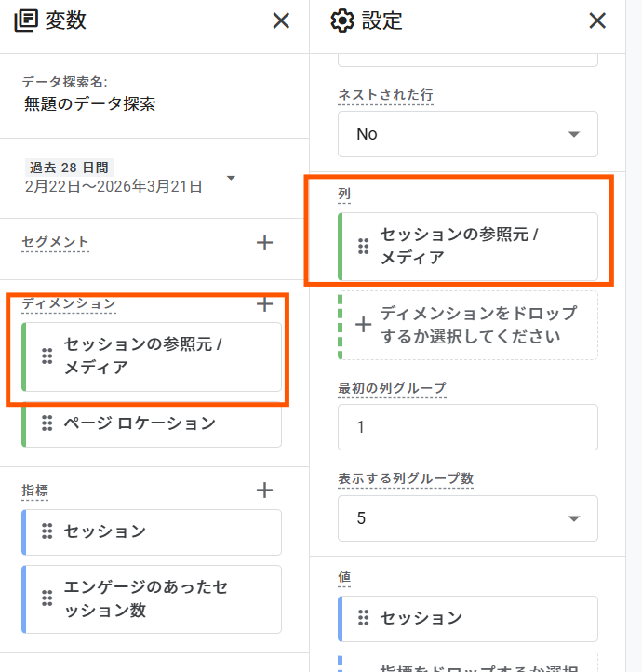Edit the data exploration name 無題のデータ探索
The height and width of the screenshot is (672, 642).
tap(89, 104)
